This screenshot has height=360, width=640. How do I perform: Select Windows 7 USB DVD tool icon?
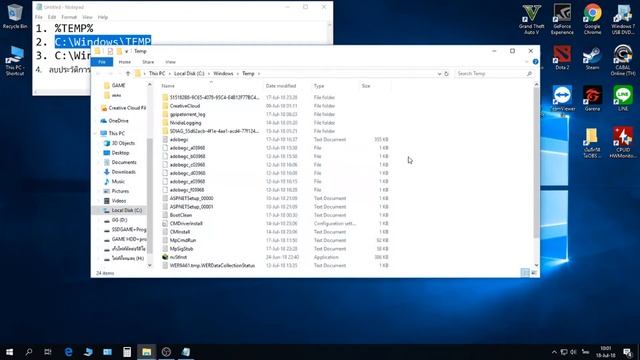[x=622, y=19]
